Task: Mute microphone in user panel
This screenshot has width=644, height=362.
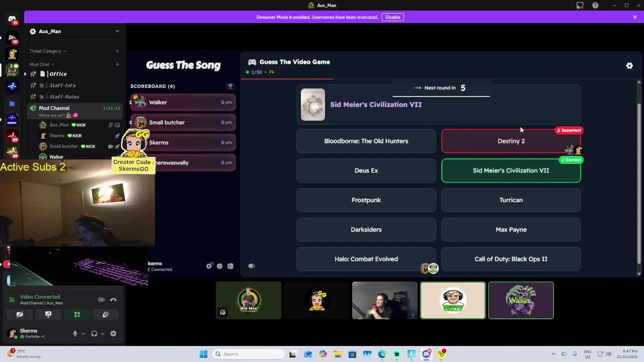Action: 75,333
